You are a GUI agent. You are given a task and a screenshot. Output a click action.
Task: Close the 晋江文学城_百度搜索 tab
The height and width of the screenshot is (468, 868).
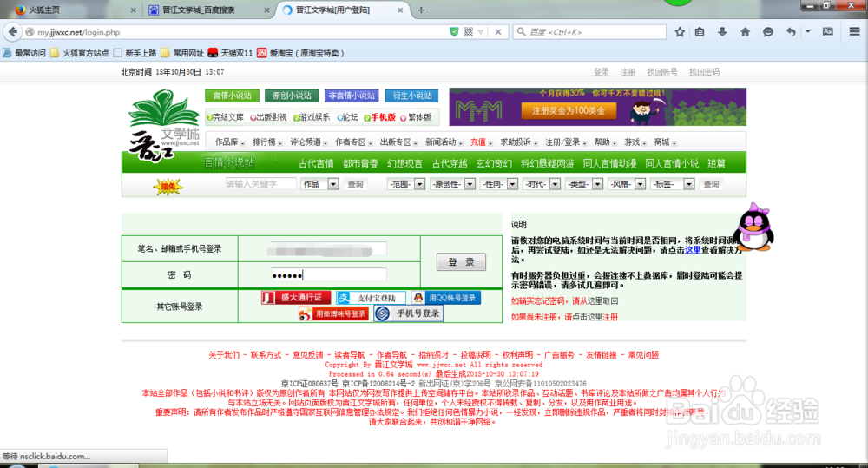pos(266,10)
